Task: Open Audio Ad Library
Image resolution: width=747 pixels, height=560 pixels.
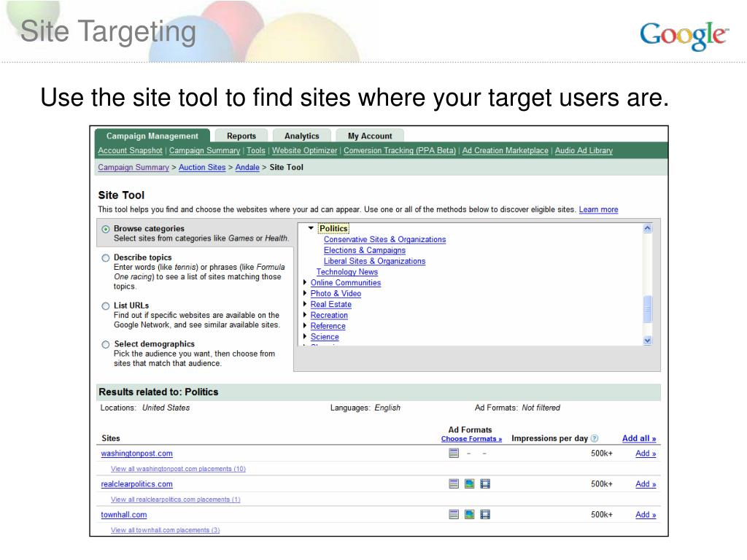Action: click(x=584, y=150)
